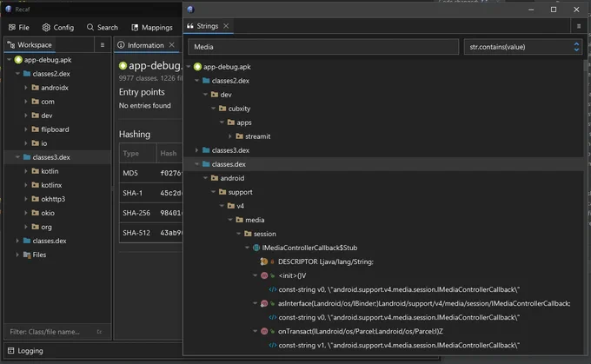Open the File menu
Viewport: 591px width, 364px height.
pyautogui.click(x=19, y=28)
